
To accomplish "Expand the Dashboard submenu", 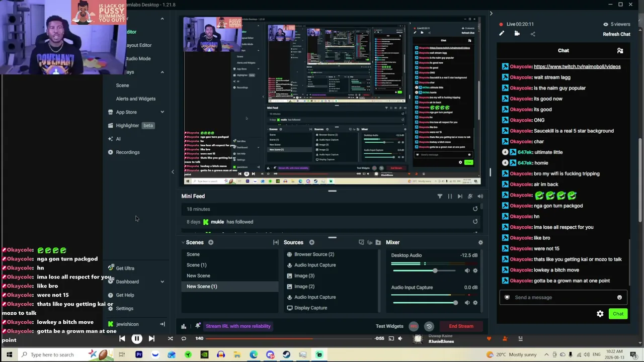I will click(162, 282).
